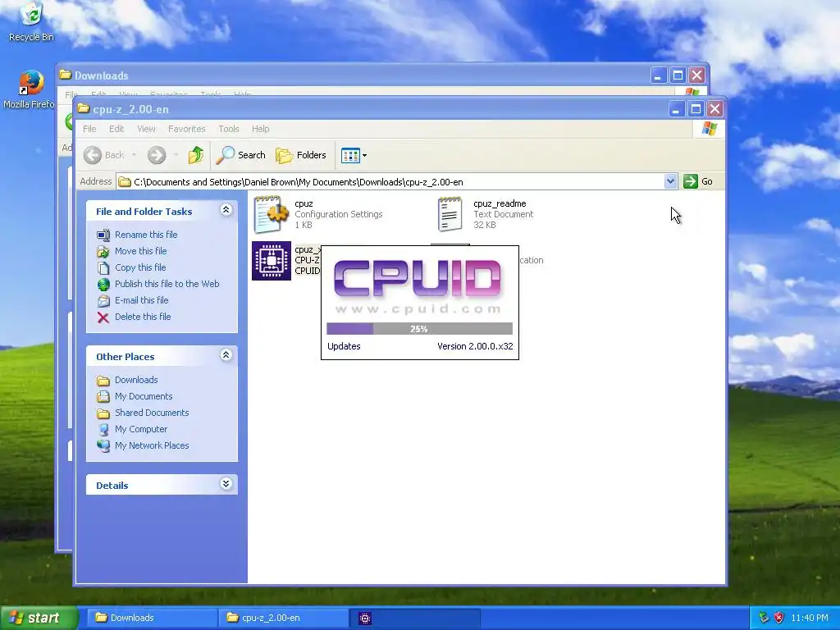Screen dimensions: 840x630
Task: Open the cpuz configuration settings file icon
Action: point(271,214)
